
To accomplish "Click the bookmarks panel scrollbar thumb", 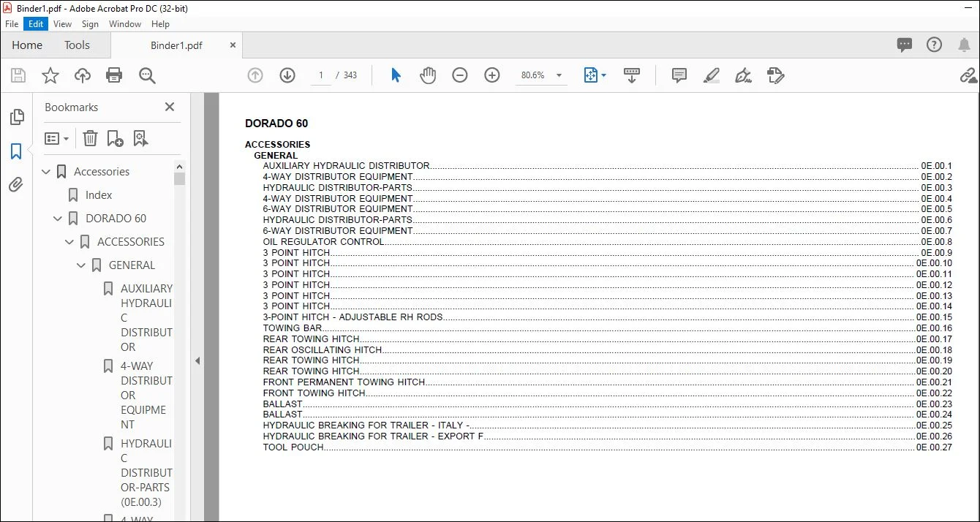I will point(180,179).
